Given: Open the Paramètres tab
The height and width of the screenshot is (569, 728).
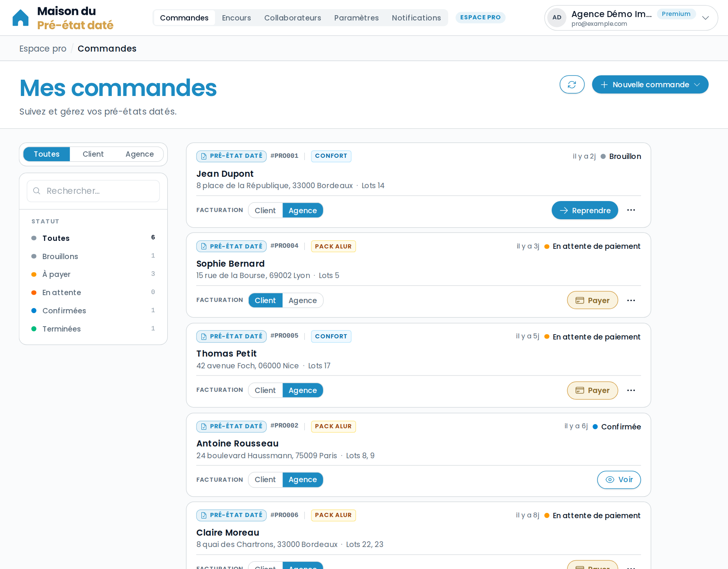Looking at the screenshot, I should 356,18.
